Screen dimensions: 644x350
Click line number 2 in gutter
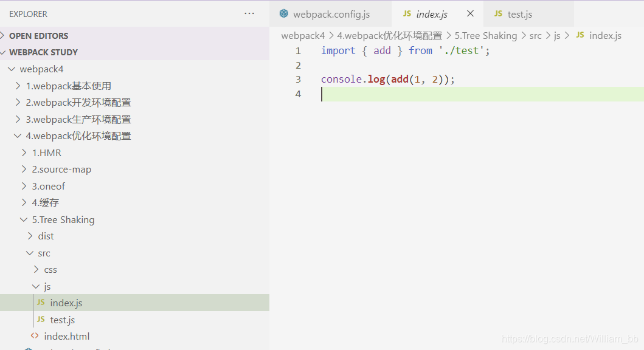tap(298, 65)
